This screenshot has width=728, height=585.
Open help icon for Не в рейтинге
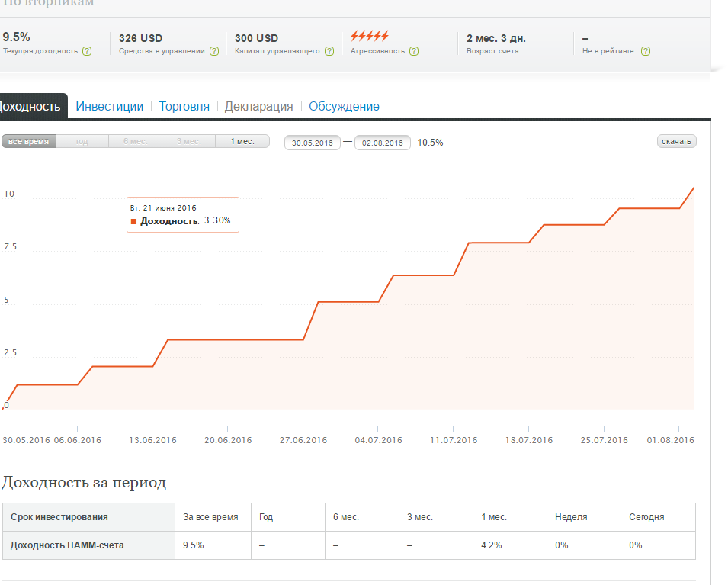646,51
